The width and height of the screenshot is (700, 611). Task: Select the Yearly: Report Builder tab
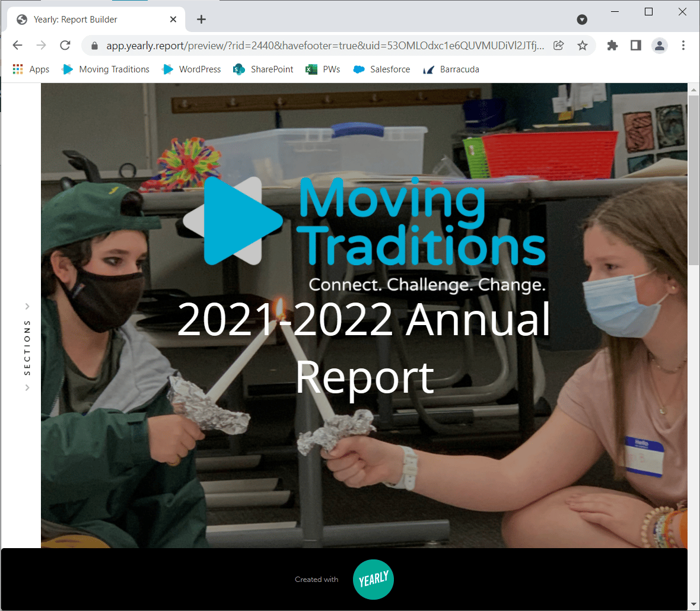[97, 19]
